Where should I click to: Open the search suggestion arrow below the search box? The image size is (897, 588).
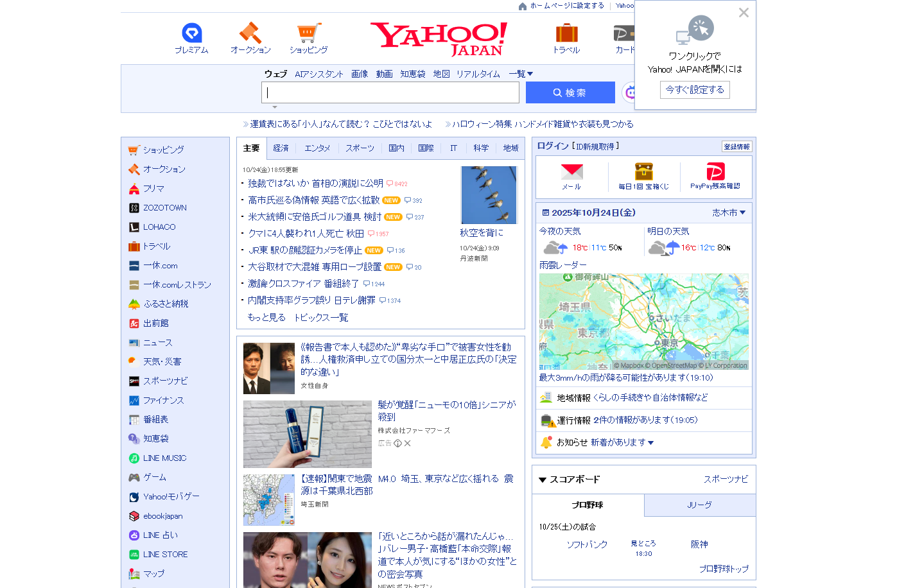point(275,107)
